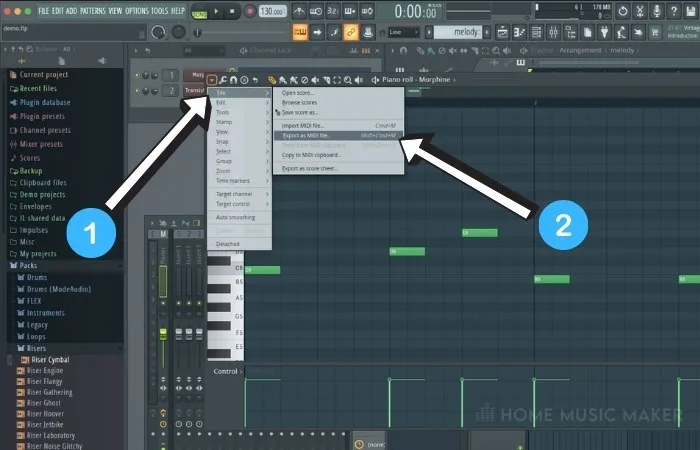This screenshot has height=450, width=700.
Task: Click the metronome icon in top toolbar
Action: [299, 11]
